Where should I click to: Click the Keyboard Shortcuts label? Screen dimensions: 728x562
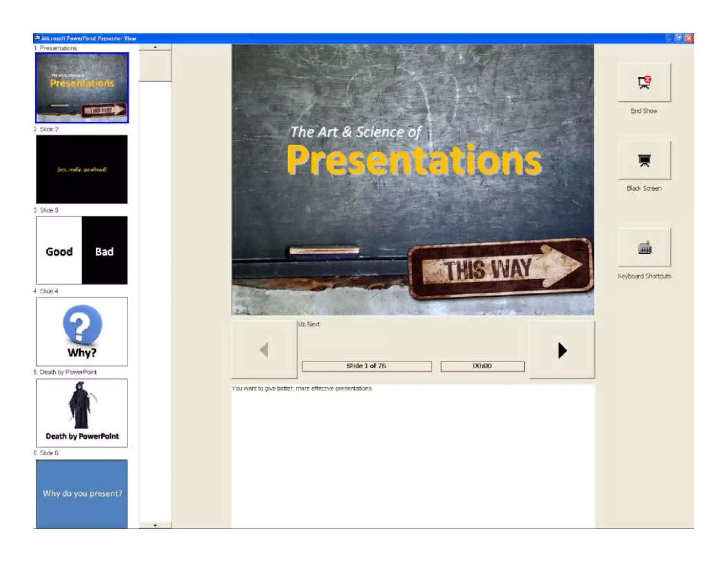tap(644, 276)
